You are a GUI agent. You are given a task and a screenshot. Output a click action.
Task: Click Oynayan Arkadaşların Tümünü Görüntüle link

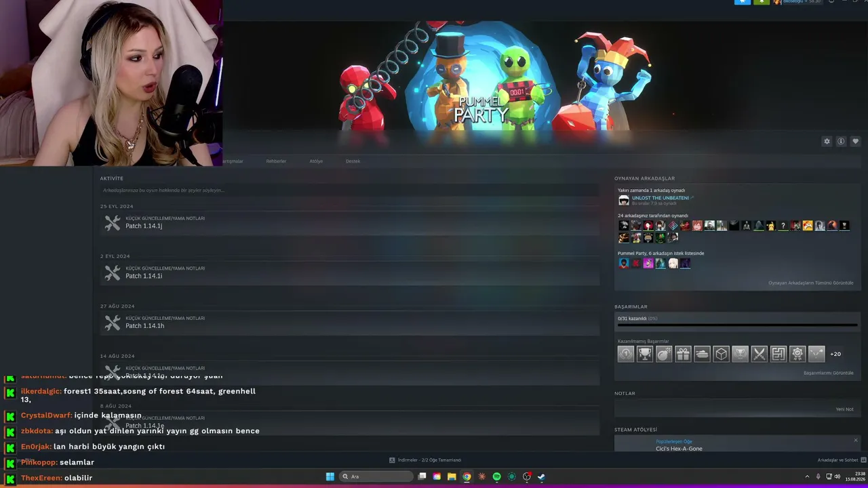point(810,283)
